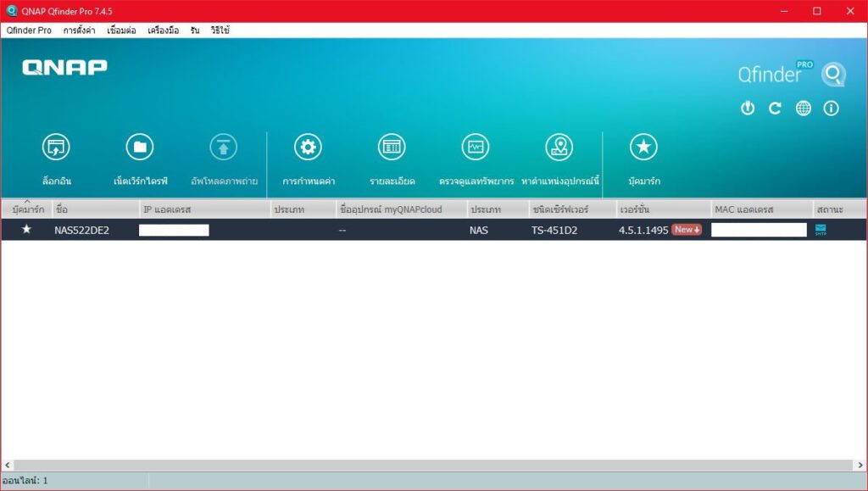Click the SMTP status icon in device row
The width and height of the screenshot is (868, 491).
click(821, 230)
